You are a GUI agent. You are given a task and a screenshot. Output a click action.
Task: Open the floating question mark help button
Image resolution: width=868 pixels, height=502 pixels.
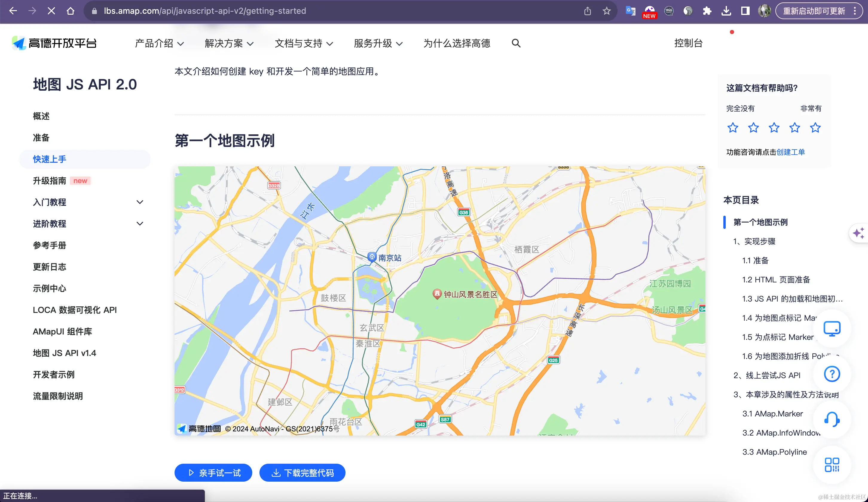[x=832, y=374]
